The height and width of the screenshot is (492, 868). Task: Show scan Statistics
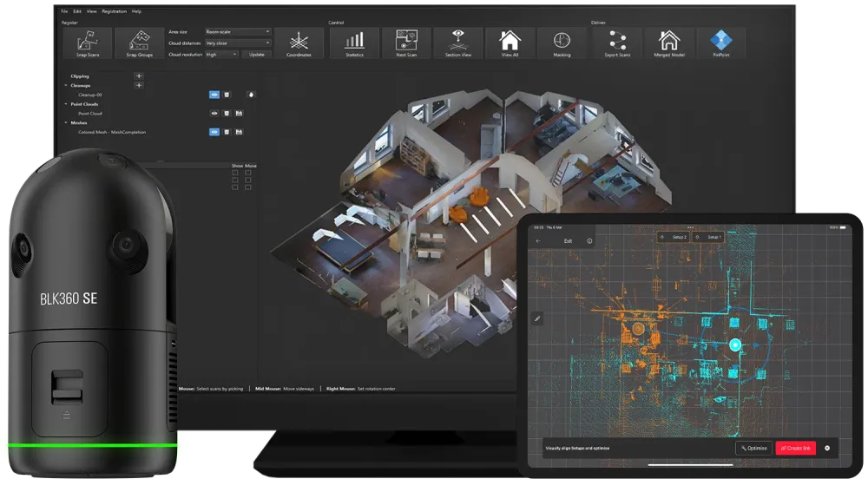point(354,43)
